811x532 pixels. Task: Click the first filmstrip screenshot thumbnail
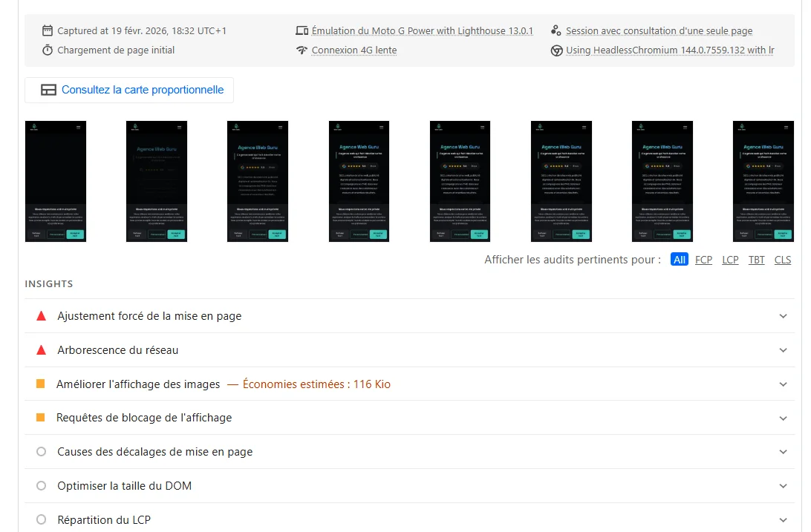point(56,181)
